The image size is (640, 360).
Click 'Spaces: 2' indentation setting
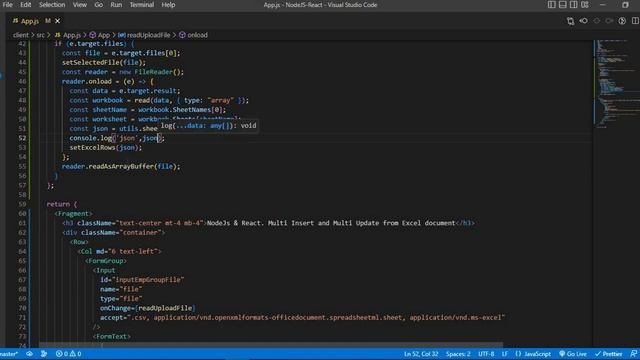(458, 354)
